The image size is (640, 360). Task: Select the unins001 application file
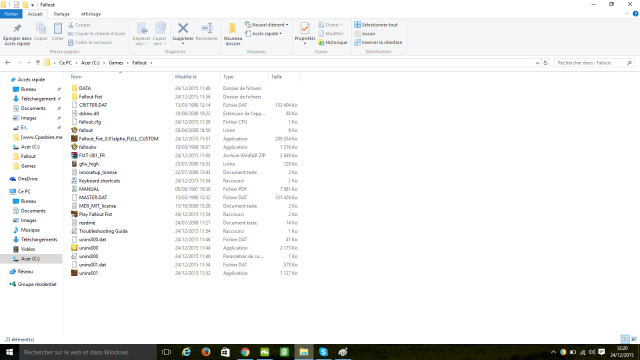coord(88,273)
